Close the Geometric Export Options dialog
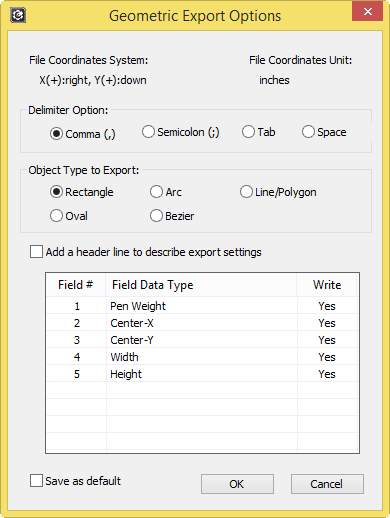390x518 pixels. coord(367,12)
